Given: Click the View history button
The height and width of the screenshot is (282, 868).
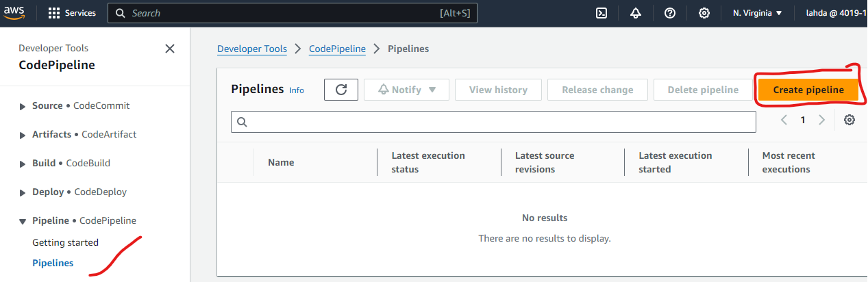Looking at the screenshot, I should tap(498, 90).
